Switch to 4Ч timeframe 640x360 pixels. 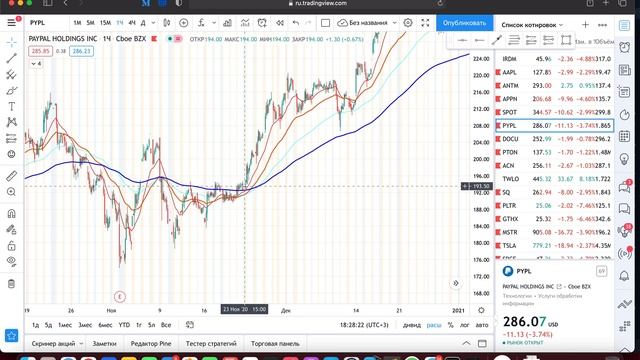click(x=132, y=23)
